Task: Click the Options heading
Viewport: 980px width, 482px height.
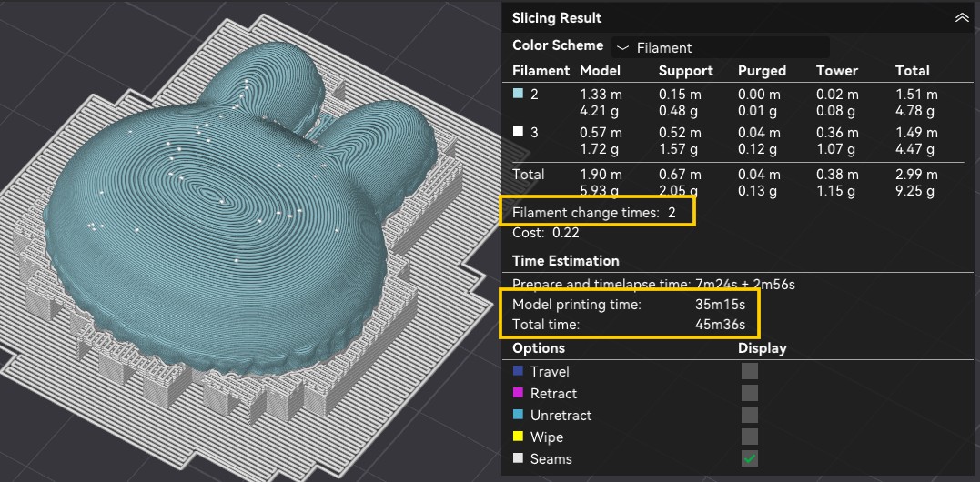Action: [x=538, y=347]
